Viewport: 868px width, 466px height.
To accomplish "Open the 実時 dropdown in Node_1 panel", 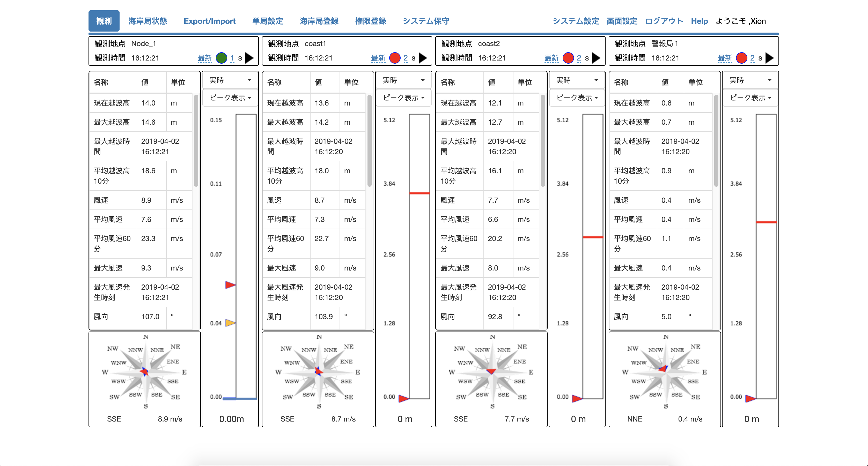I will pos(230,80).
